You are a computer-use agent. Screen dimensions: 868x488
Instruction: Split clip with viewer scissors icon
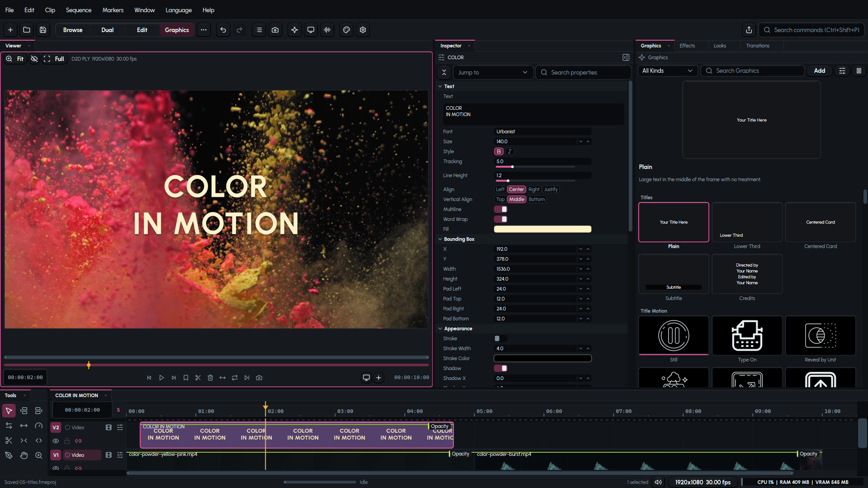click(x=198, y=378)
